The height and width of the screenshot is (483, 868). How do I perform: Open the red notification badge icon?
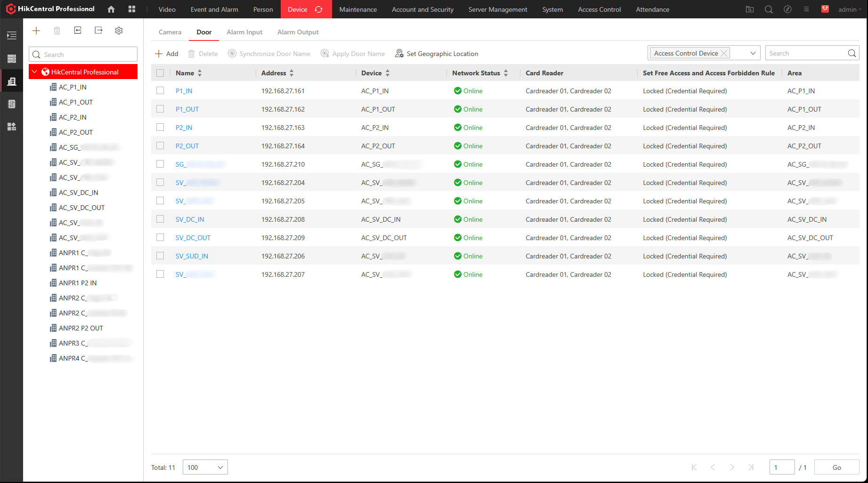point(825,9)
